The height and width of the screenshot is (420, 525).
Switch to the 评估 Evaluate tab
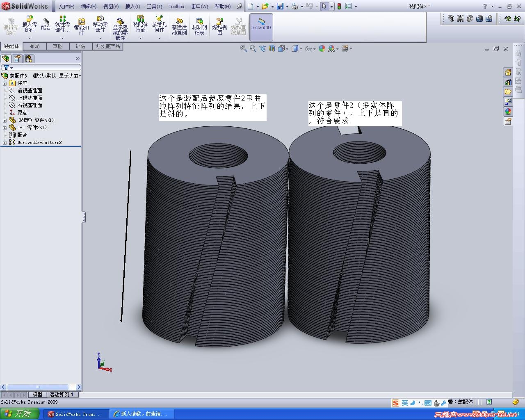tap(81, 46)
